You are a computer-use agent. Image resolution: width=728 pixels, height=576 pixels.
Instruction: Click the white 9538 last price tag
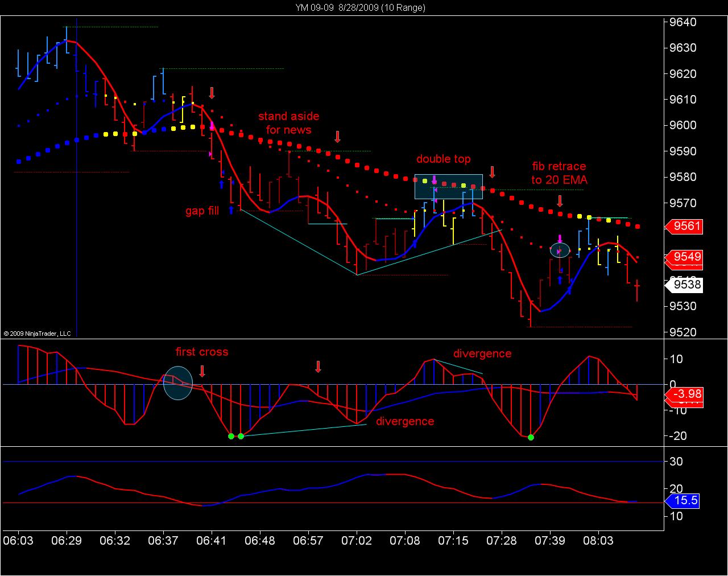click(684, 285)
